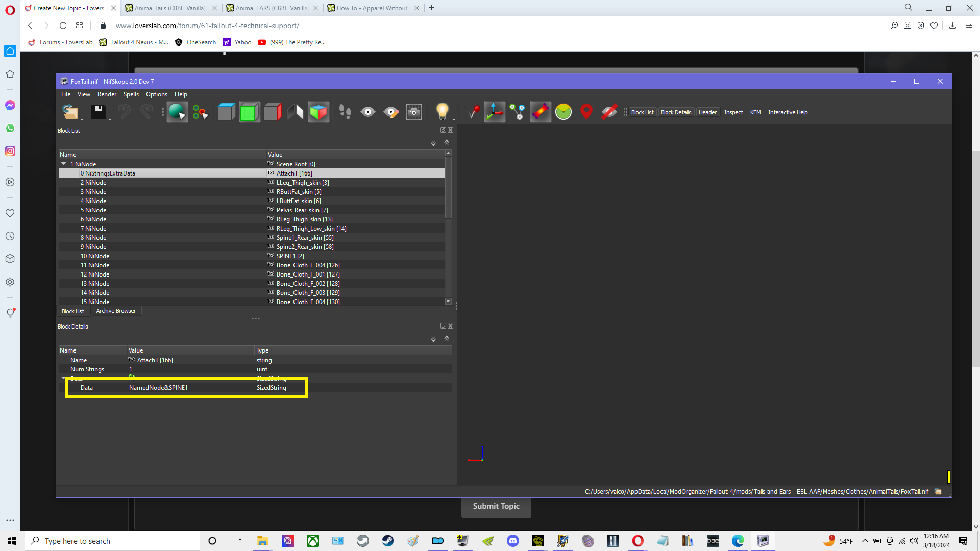Click the Flip view icon
Screen dimensions: 980x551
[295, 112]
